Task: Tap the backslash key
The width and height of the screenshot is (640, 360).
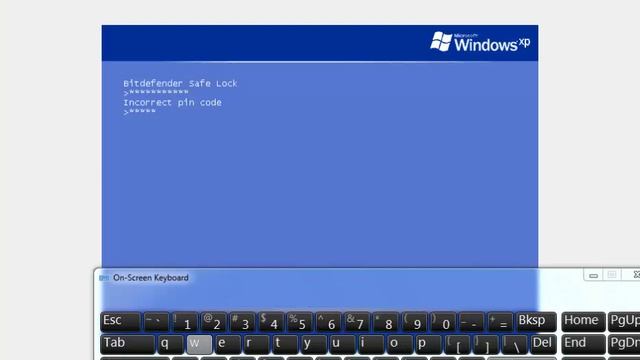Action: pos(514,344)
